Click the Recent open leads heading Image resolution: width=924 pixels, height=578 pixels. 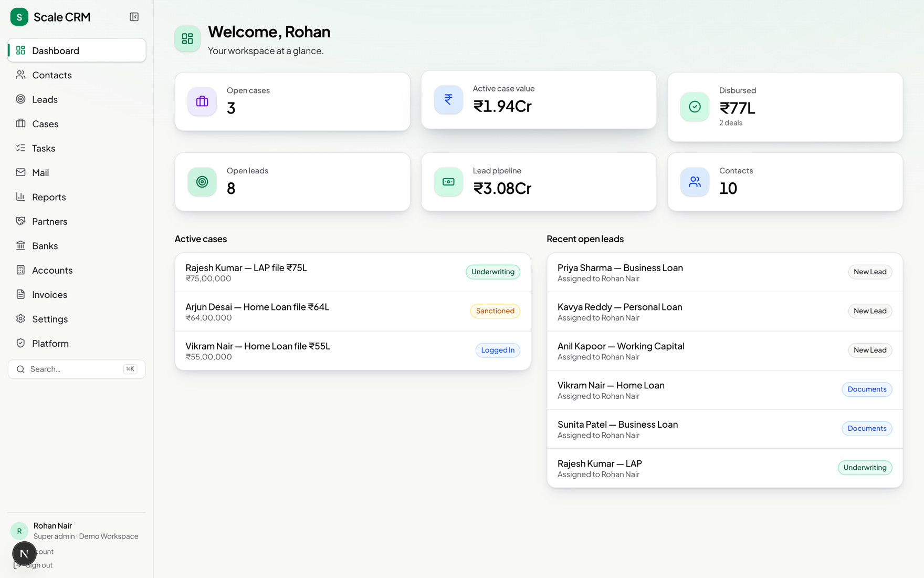(x=585, y=239)
